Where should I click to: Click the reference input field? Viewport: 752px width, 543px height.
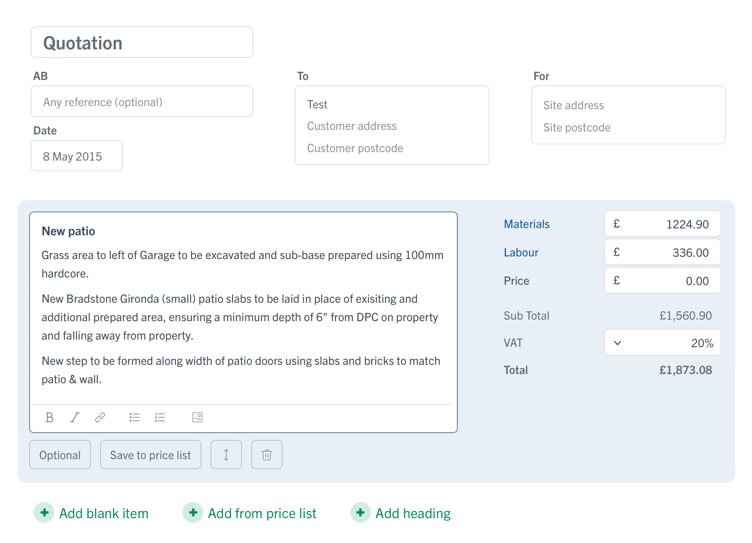click(x=142, y=102)
